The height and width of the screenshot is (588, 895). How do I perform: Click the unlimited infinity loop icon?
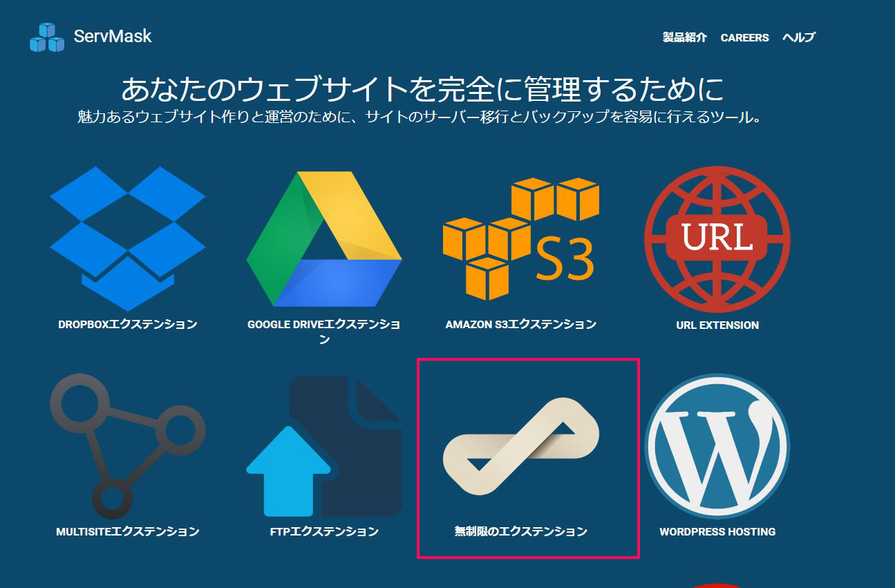click(x=520, y=446)
